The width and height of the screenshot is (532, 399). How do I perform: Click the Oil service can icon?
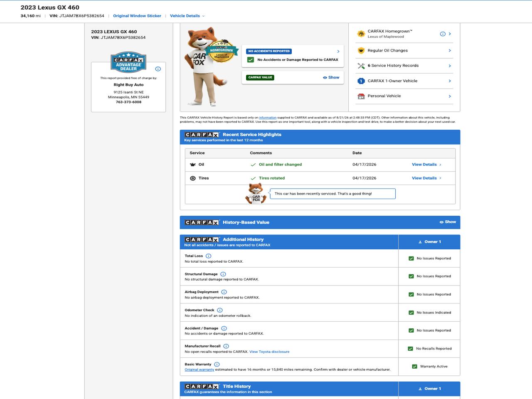pyautogui.click(x=193, y=165)
